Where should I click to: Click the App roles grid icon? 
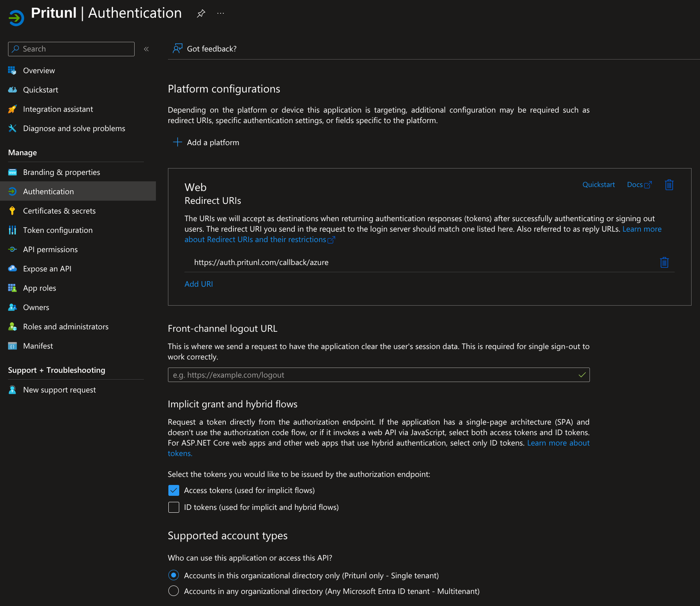click(12, 288)
